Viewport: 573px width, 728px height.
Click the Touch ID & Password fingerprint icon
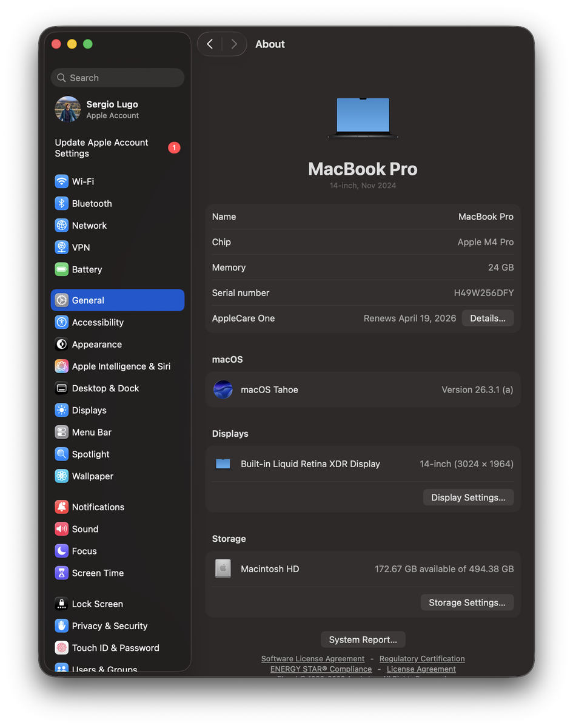[x=61, y=648]
